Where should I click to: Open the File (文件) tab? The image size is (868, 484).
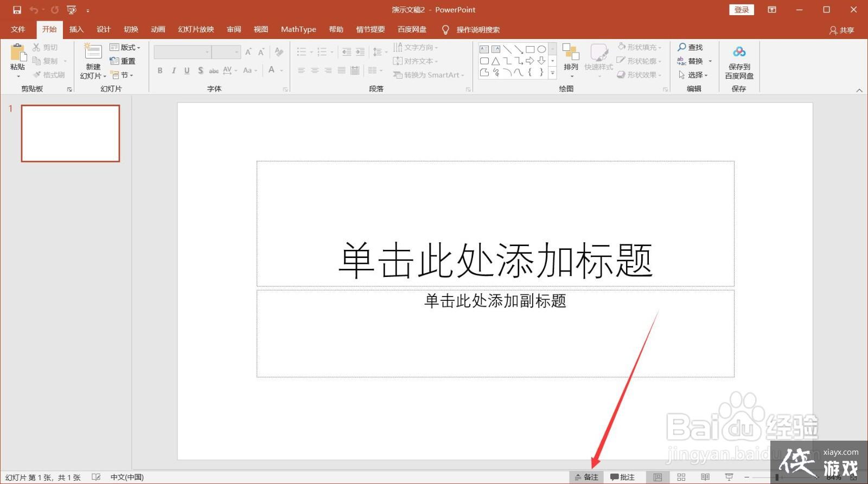pyautogui.click(x=18, y=29)
